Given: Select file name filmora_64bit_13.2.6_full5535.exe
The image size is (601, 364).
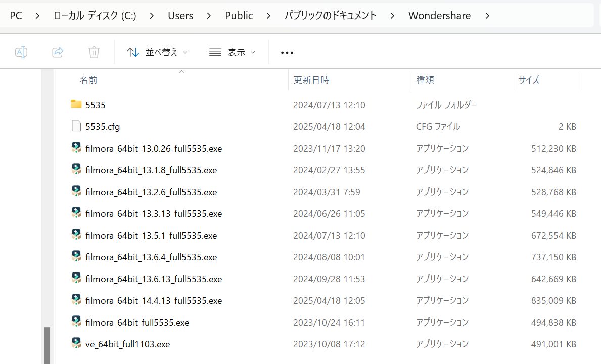Looking at the screenshot, I should (151, 192).
